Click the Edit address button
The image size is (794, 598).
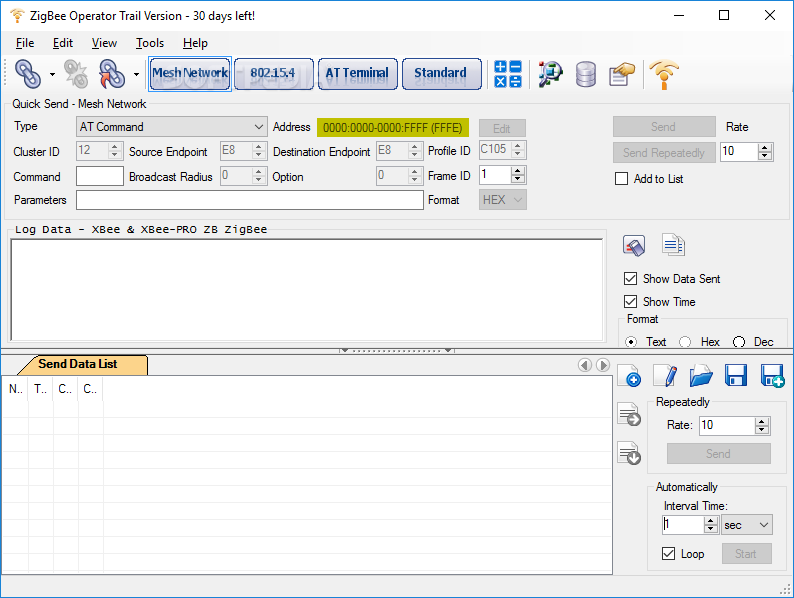click(502, 128)
